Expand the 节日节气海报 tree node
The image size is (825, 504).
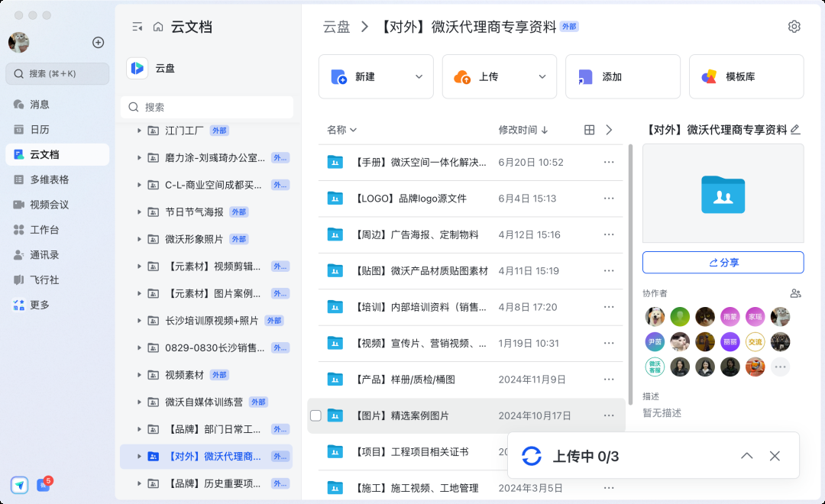point(139,212)
